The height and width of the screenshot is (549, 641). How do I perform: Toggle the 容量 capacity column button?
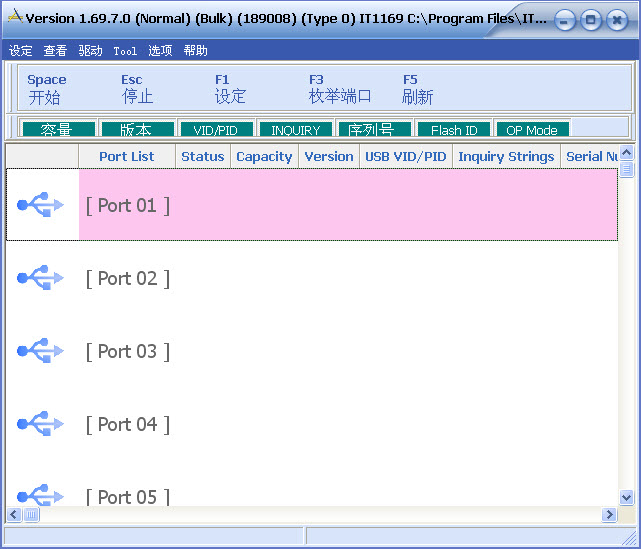tap(57, 130)
